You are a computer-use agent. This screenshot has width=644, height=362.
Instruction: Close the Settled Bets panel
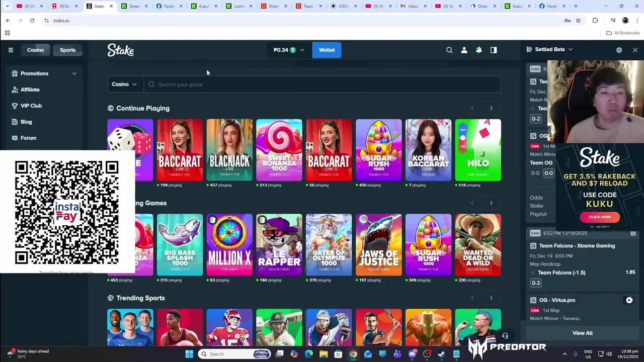(635, 50)
